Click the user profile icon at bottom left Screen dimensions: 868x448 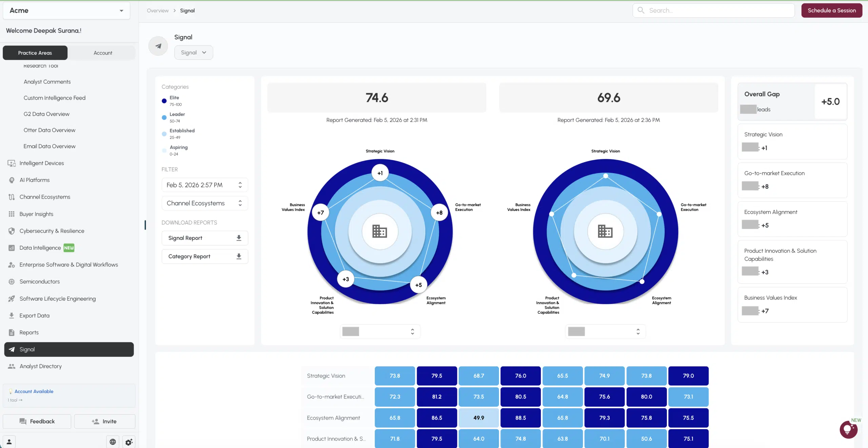9,442
